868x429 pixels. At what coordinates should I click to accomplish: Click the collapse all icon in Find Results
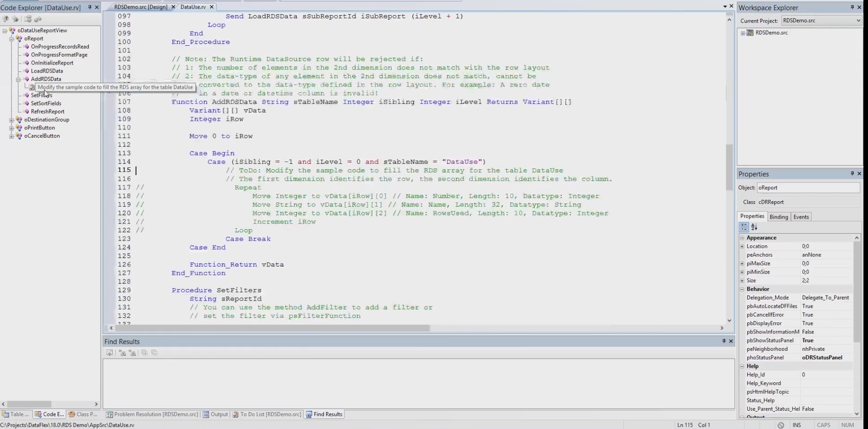pos(154,353)
